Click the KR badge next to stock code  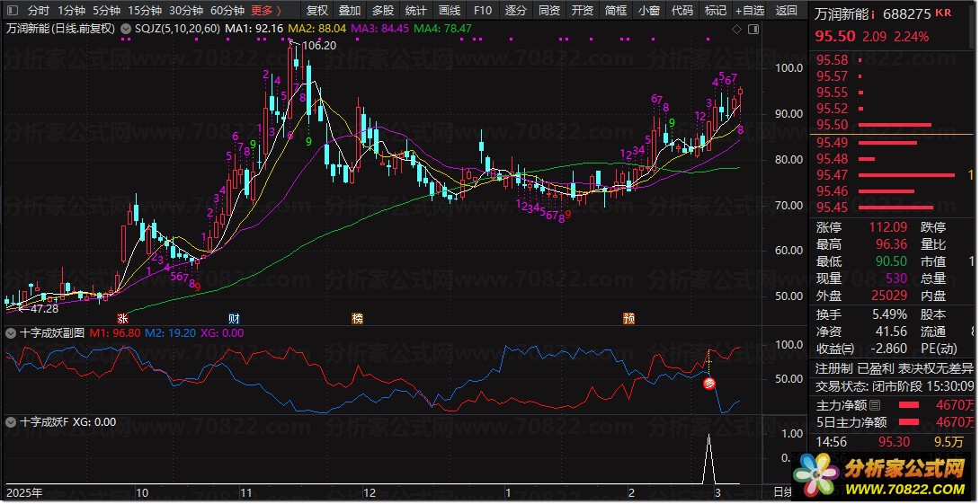[942, 13]
